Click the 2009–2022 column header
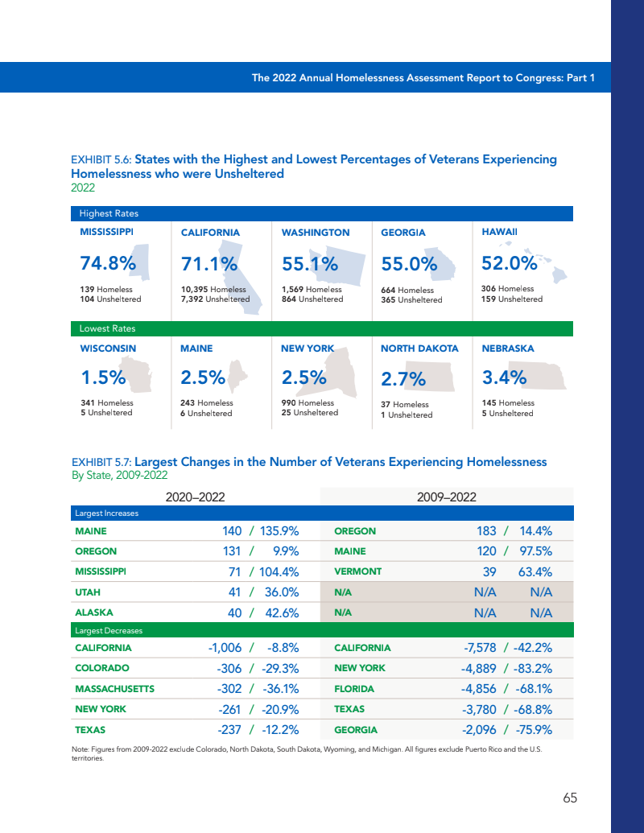Viewport: 644px width, 833px height. (x=446, y=497)
